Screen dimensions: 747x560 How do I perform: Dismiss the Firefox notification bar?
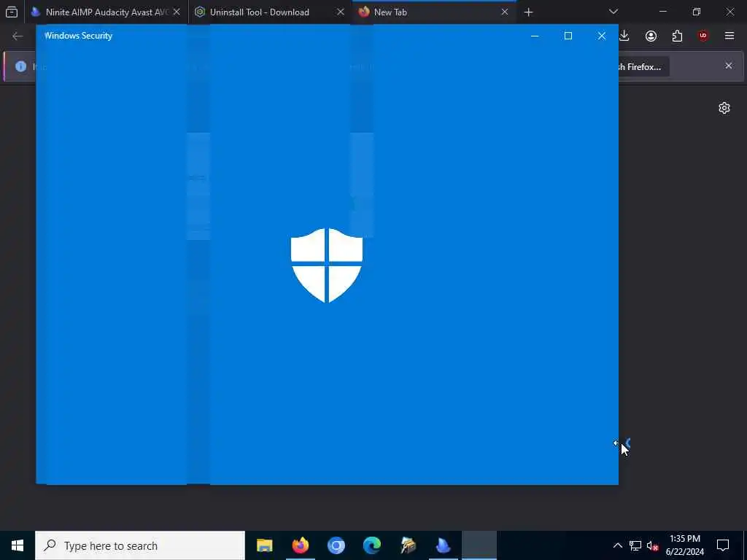[729, 66]
